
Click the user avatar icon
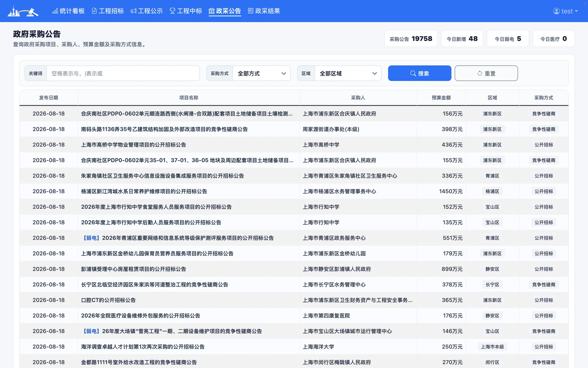[x=556, y=11]
